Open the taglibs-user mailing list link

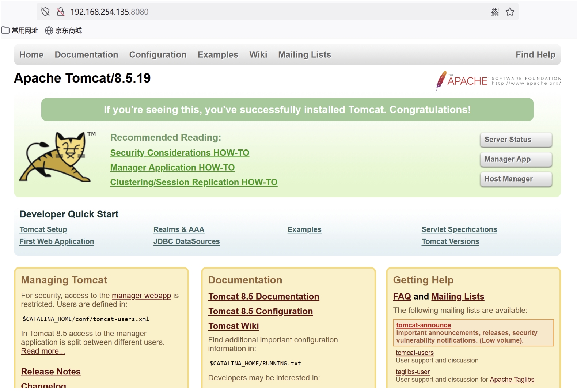click(x=413, y=372)
